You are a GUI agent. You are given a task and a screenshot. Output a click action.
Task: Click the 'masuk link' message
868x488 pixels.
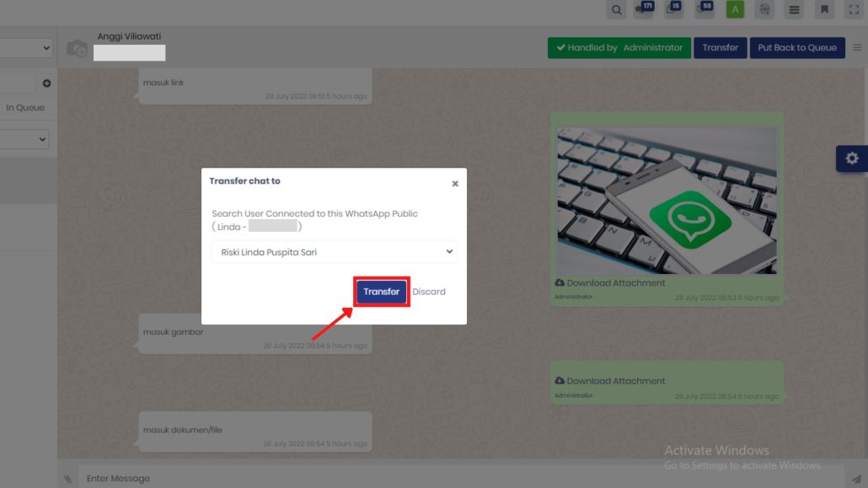click(255, 87)
